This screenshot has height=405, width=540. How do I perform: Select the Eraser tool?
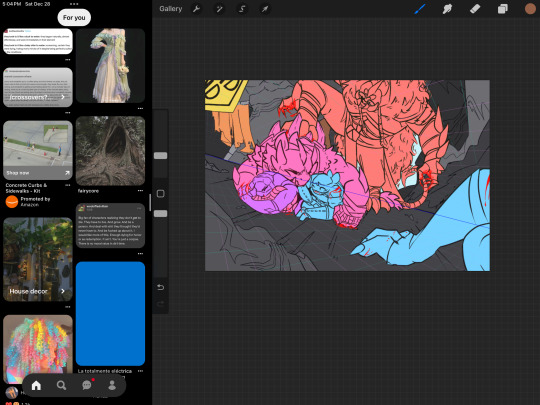pyautogui.click(x=475, y=9)
